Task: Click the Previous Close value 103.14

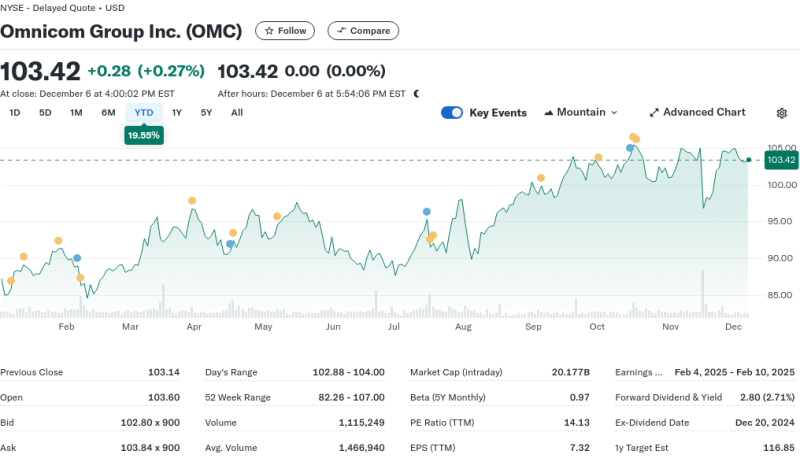Action: click(164, 372)
